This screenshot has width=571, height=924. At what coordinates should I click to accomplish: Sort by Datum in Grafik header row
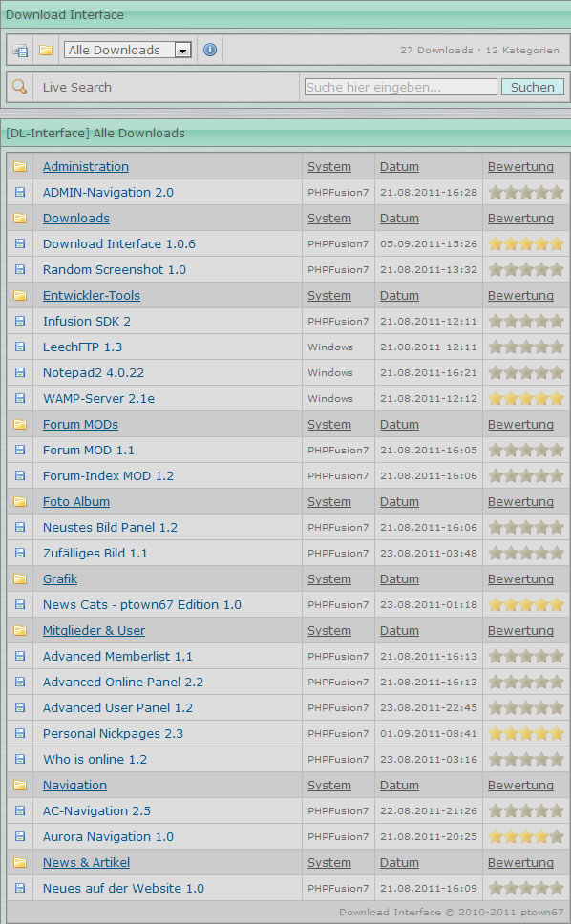pos(399,578)
